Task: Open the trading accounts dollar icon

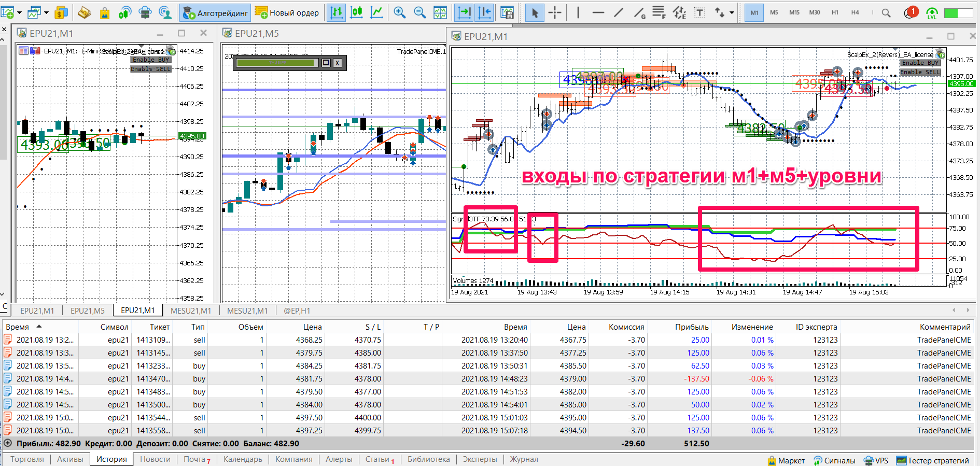Action: 61,12
